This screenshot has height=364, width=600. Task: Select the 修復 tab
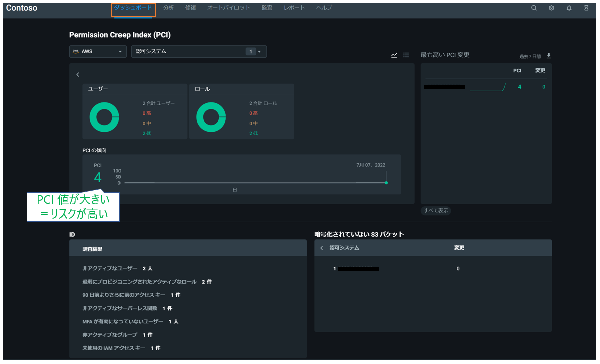pos(191,8)
